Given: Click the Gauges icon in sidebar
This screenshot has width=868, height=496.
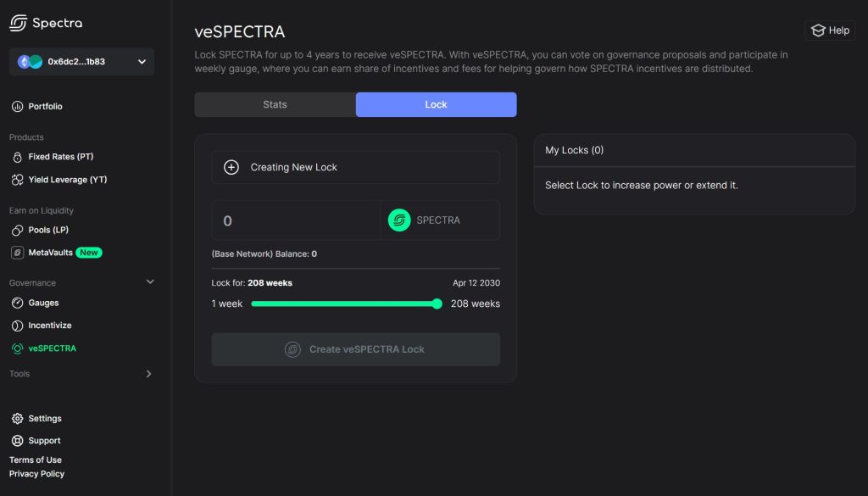Looking at the screenshot, I should (x=17, y=303).
